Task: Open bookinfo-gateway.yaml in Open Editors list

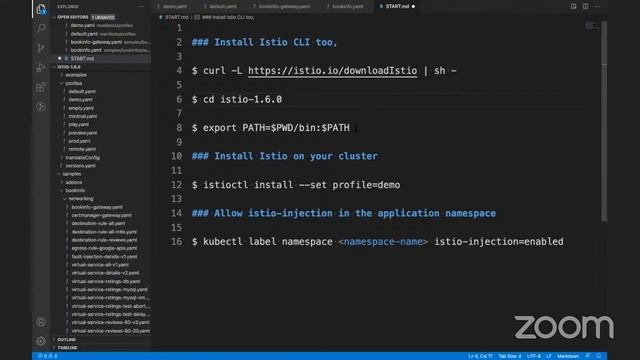Action: 96,42
